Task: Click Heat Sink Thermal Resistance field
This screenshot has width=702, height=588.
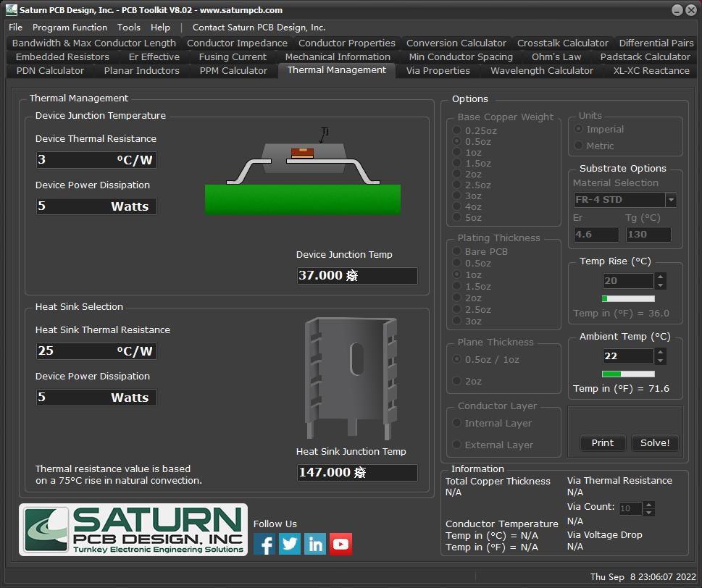Action: click(96, 350)
